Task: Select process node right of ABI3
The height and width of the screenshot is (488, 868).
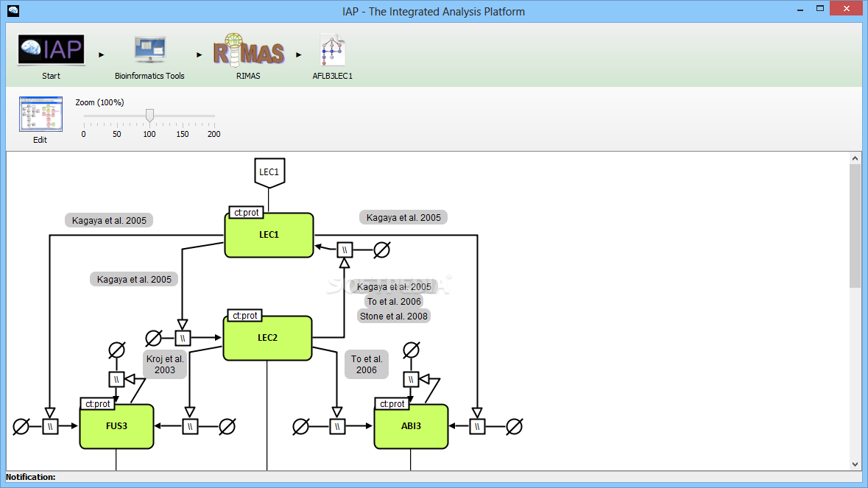Action: click(x=477, y=427)
